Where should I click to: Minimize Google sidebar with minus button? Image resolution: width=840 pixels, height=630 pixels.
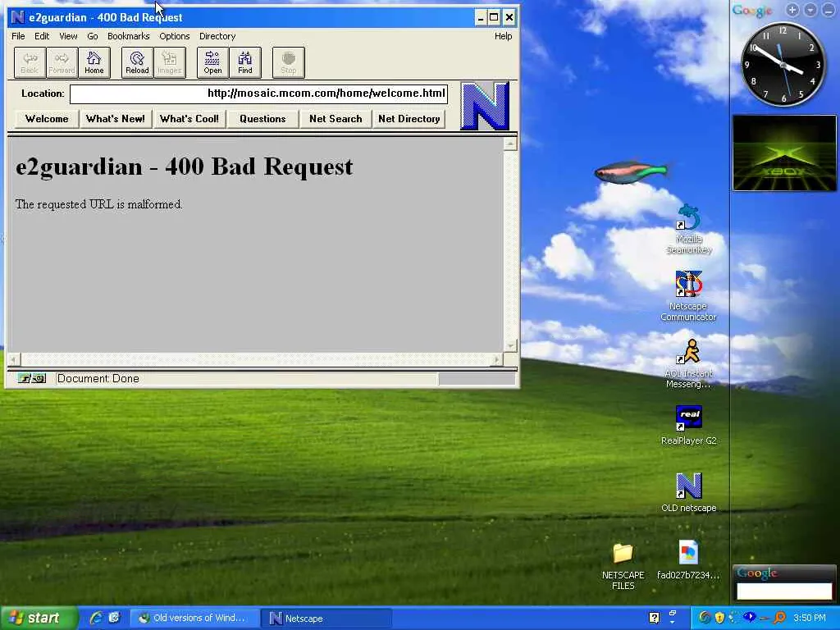(x=829, y=10)
